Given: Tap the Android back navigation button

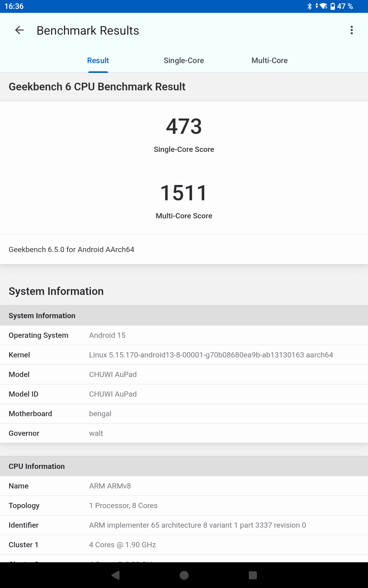Looking at the screenshot, I should (x=116, y=575).
